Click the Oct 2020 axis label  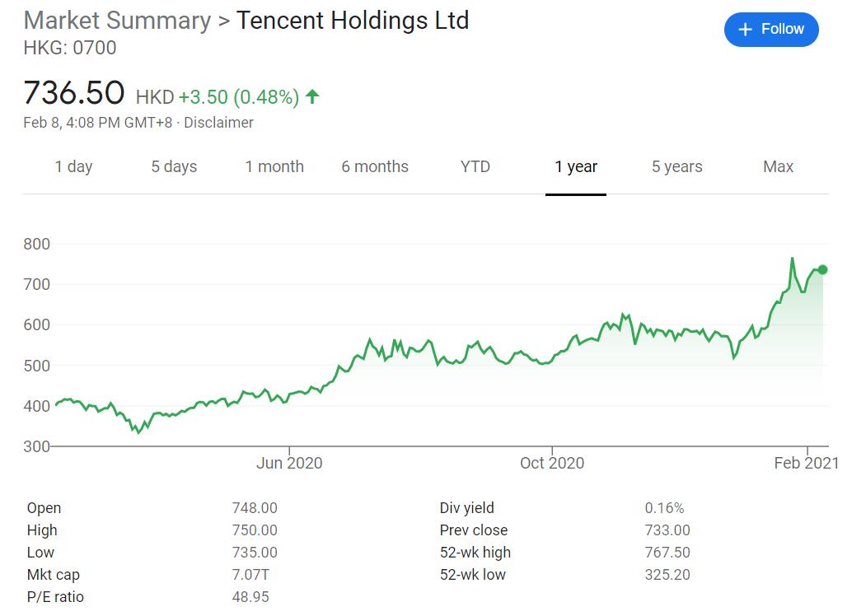tap(551, 463)
